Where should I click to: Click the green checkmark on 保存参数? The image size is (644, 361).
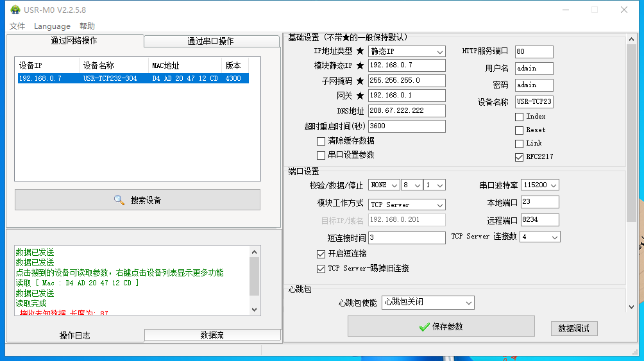pyautogui.click(x=424, y=327)
